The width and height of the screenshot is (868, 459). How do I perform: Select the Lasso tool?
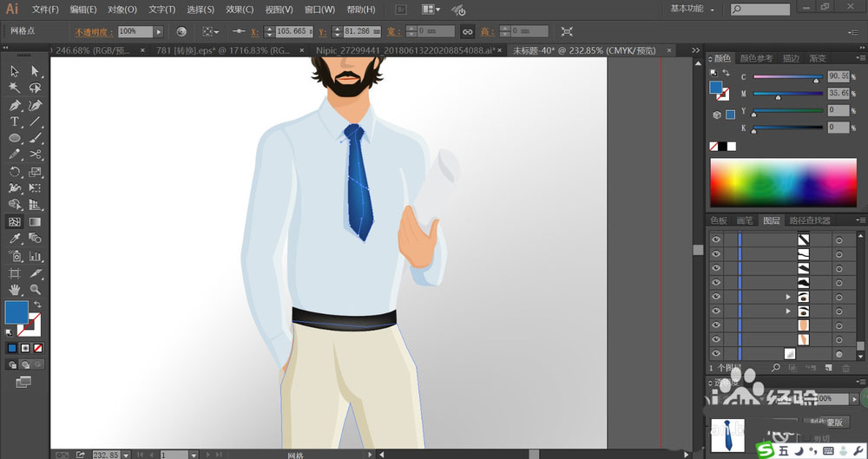36,88
